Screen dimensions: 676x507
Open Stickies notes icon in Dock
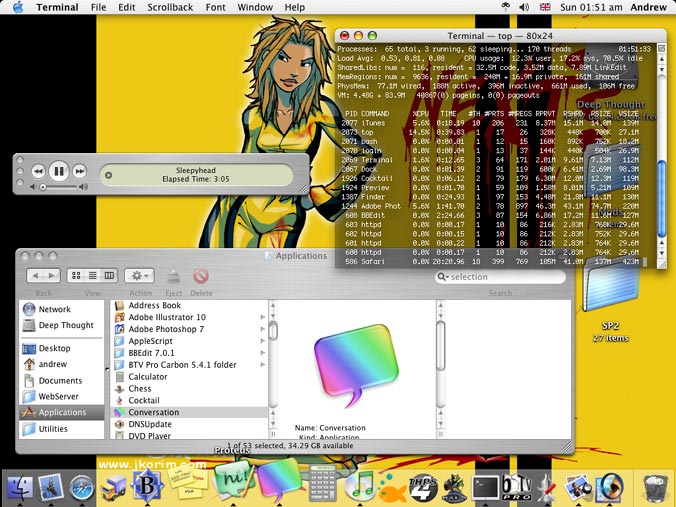click(188, 482)
